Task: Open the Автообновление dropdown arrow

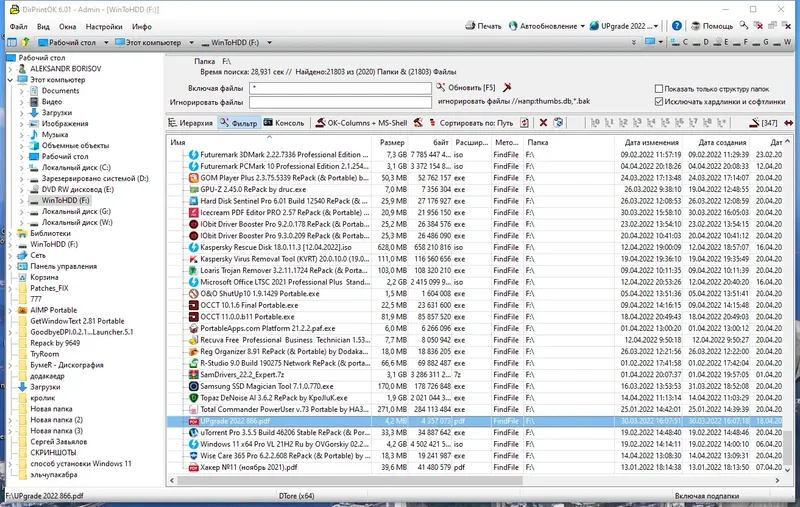Action: pyautogui.click(x=583, y=26)
